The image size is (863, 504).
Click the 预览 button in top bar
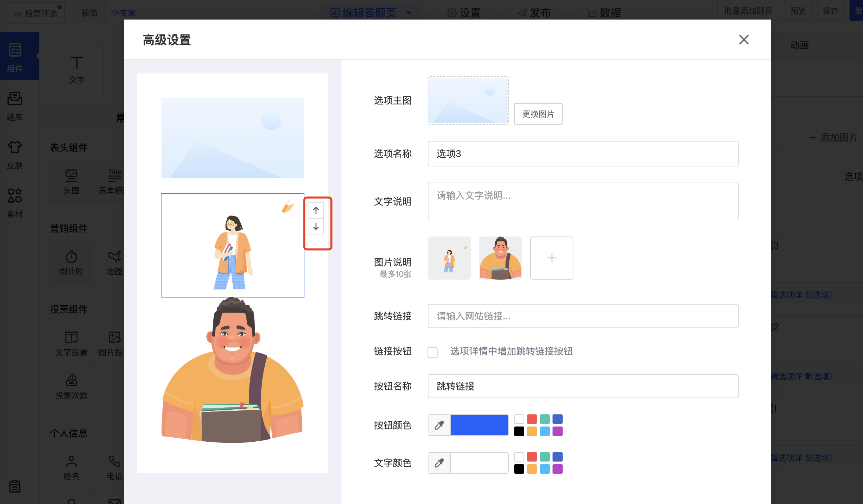click(798, 11)
